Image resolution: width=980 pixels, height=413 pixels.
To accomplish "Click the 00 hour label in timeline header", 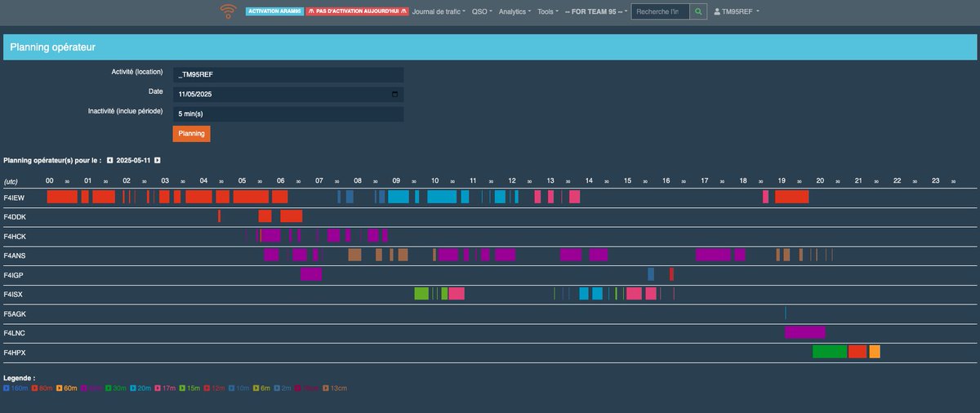I will pos(50,180).
